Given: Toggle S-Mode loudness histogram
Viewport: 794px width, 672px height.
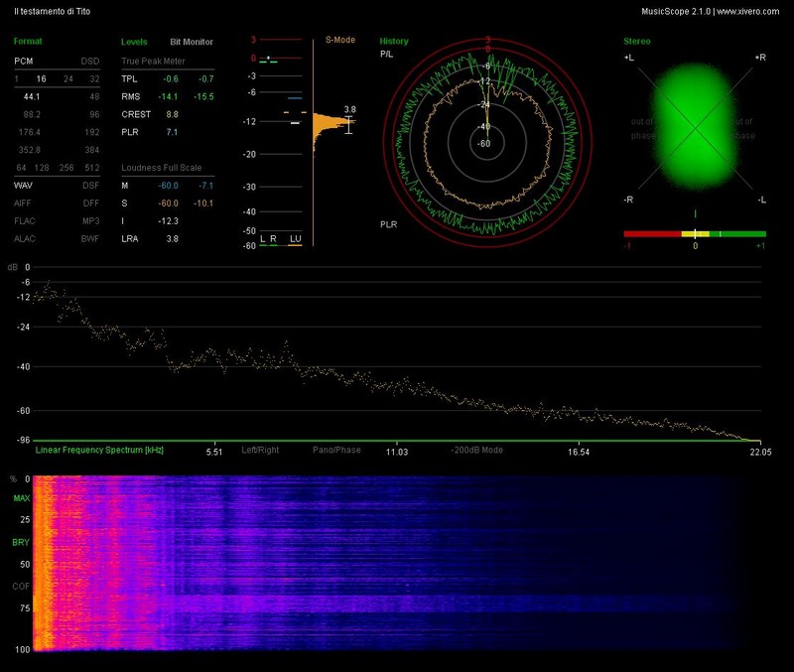Looking at the screenshot, I should 340,40.
